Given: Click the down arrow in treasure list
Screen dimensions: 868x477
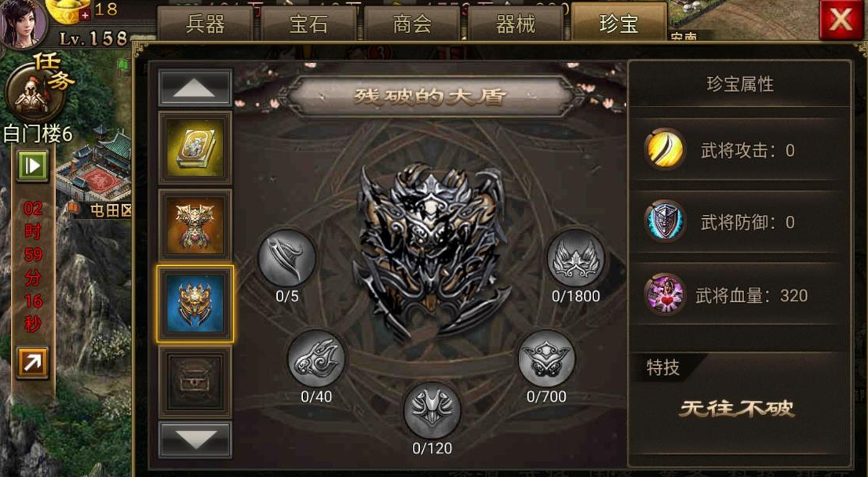Looking at the screenshot, I should 195,440.
